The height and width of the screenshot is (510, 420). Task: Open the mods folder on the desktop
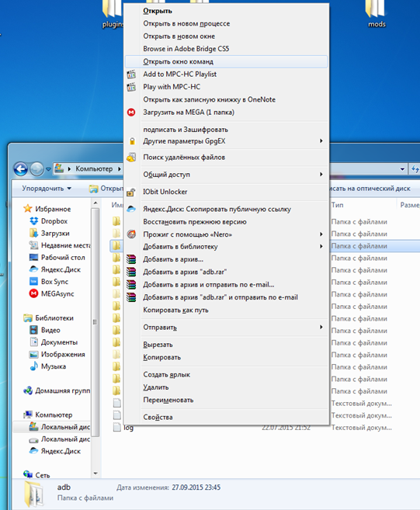pos(377,14)
